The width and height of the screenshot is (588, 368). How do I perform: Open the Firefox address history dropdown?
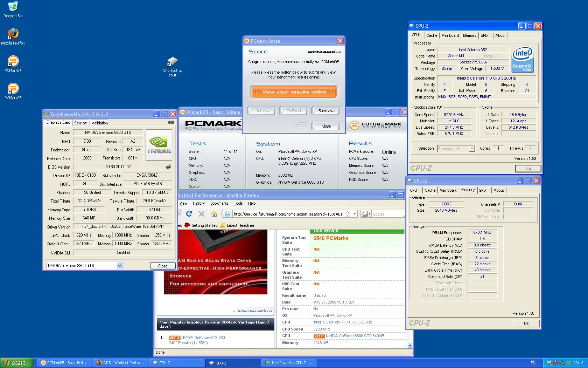(x=355, y=214)
